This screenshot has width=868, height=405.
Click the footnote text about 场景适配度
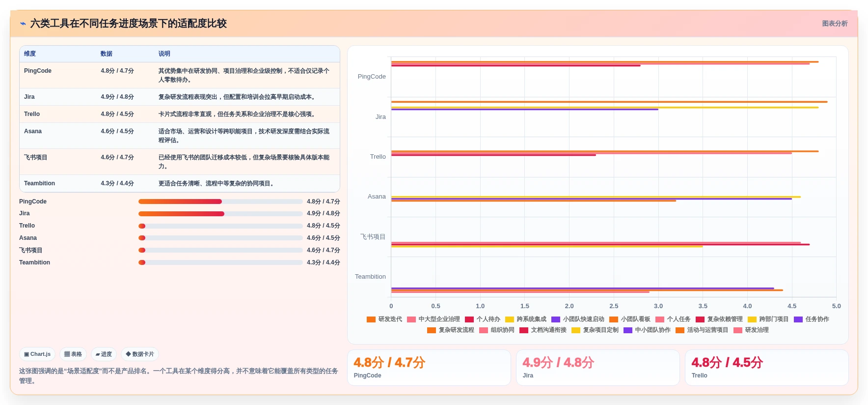click(179, 376)
